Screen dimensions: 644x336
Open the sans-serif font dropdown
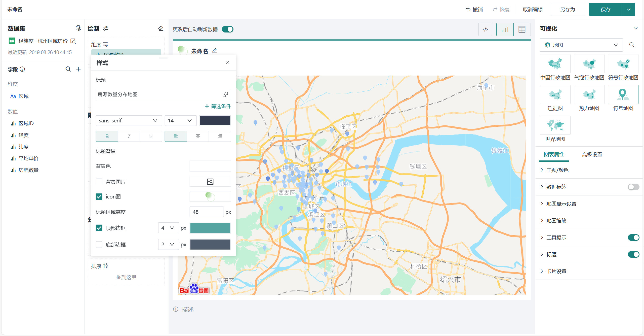click(129, 121)
